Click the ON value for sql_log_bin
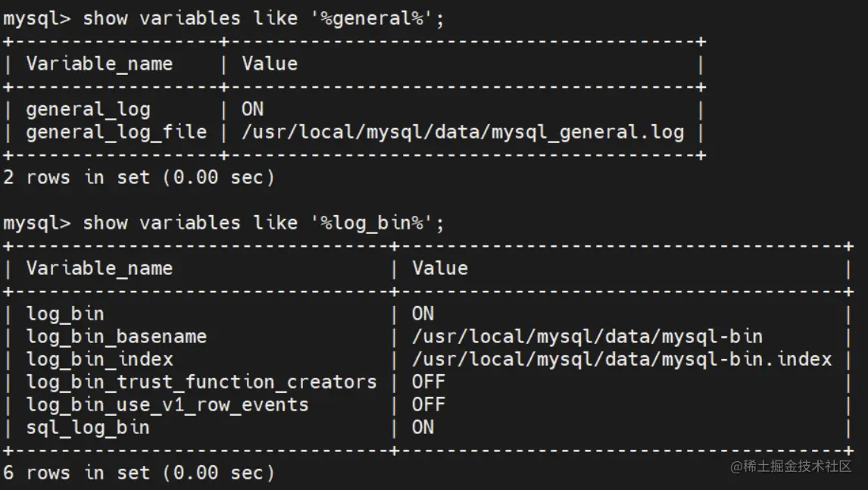This screenshot has height=490, width=868. [x=423, y=428]
